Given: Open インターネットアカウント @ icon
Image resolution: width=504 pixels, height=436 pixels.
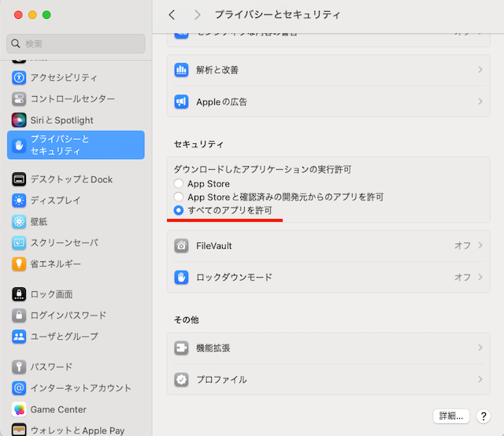Looking at the screenshot, I should (x=19, y=388).
